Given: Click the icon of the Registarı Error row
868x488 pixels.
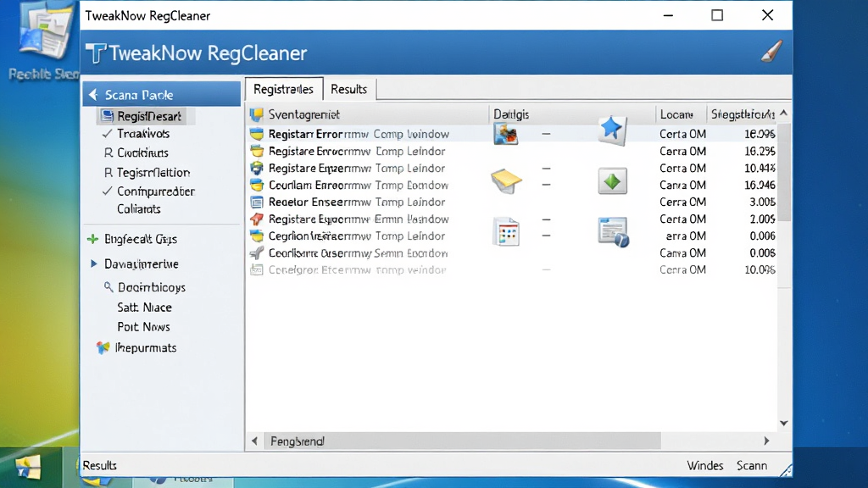Looking at the screenshot, I should (x=256, y=134).
